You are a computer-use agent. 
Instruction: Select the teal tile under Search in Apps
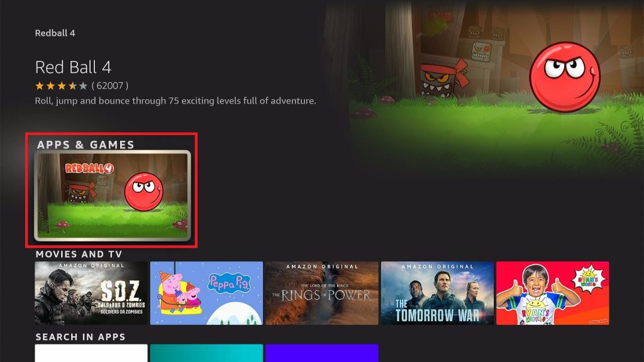(x=206, y=353)
